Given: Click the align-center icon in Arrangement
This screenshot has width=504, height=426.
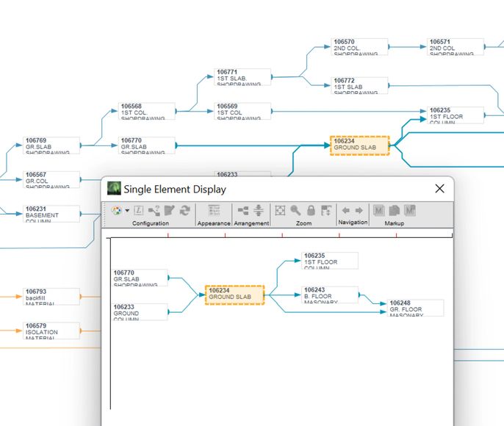Looking at the screenshot, I should pos(259,210).
